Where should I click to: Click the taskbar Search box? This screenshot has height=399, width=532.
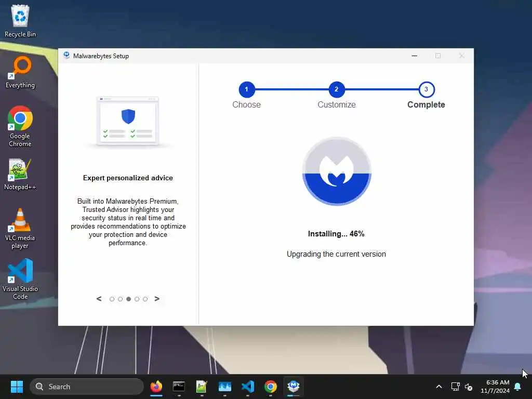(x=87, y=387)
